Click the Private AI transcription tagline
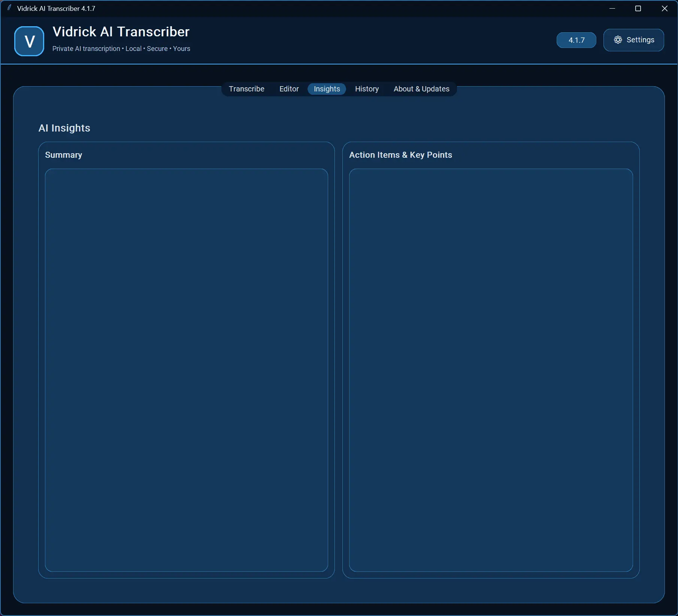Screen dimensions: 678x616 point(121,49)
